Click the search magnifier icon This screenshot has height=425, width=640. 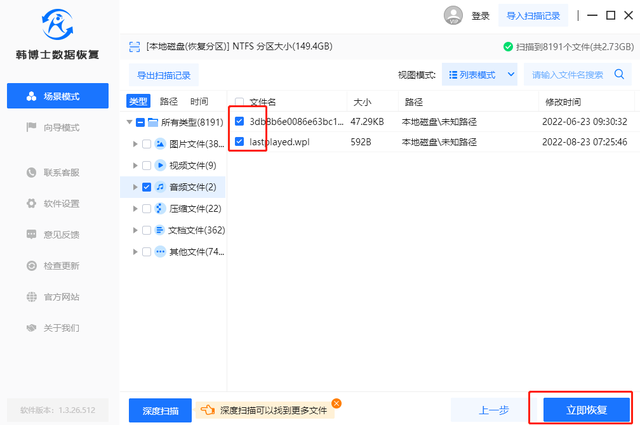pos(619,74)
